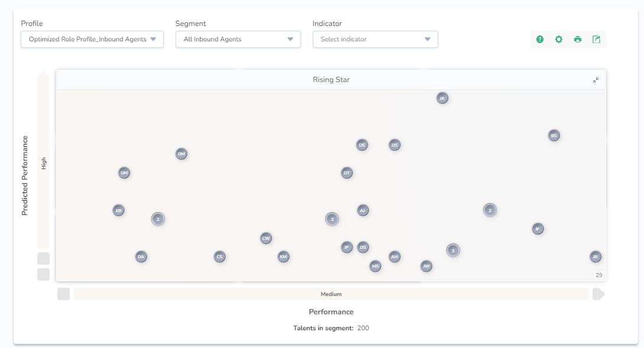Open settings via the gear icon
The width and height of the screenshot is (644, 348).
(x=559, y=40)
